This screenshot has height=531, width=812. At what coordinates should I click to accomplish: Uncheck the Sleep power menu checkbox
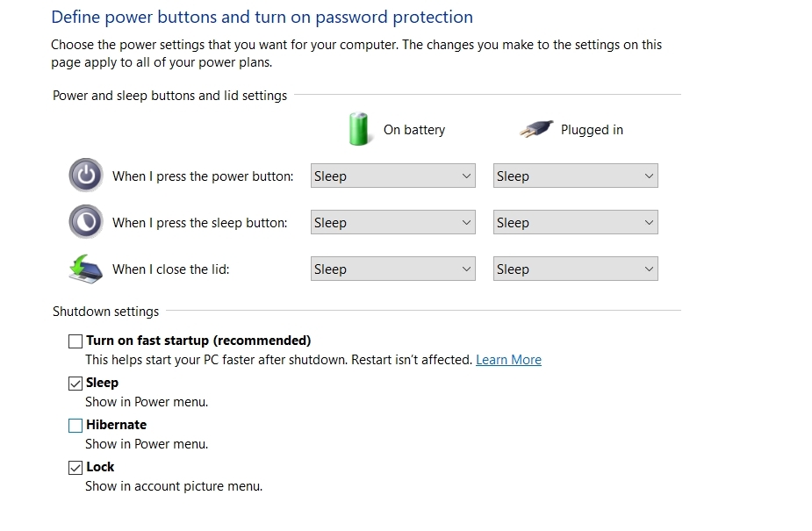(x=75, y=383)
